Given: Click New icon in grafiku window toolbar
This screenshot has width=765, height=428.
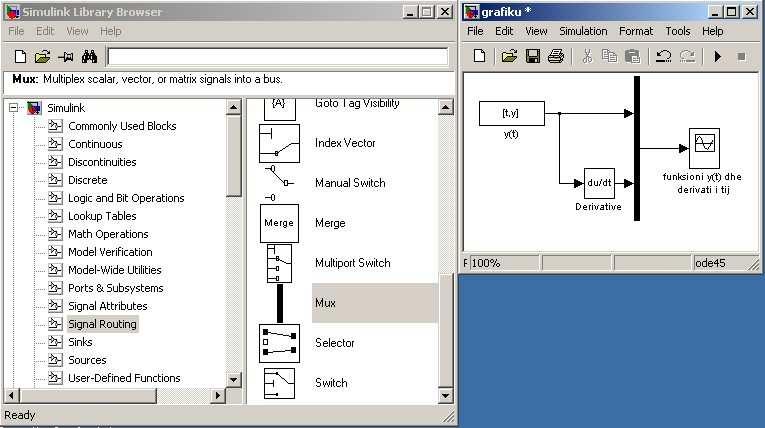Looking at the screenshot, I should coord(480,56).
